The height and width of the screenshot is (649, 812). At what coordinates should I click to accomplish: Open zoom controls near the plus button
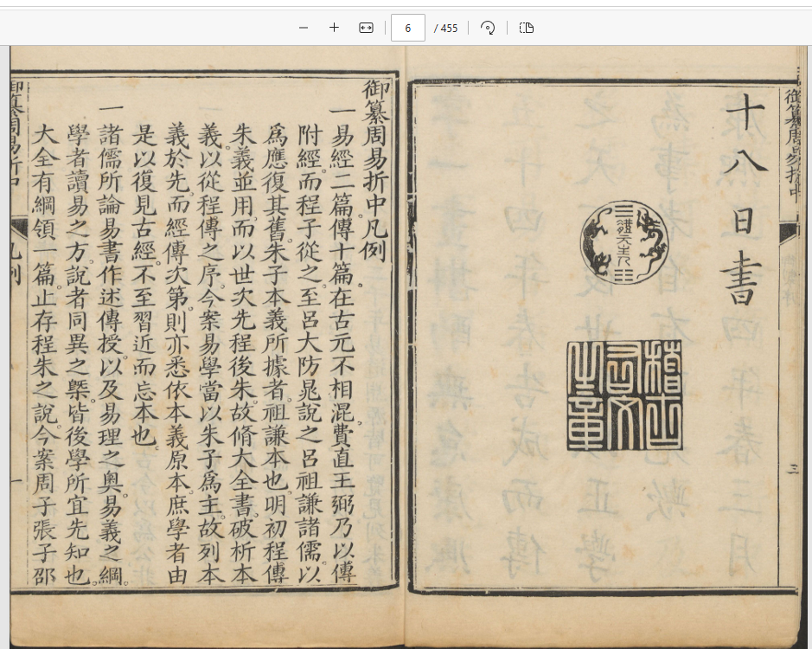pos(334,28)
